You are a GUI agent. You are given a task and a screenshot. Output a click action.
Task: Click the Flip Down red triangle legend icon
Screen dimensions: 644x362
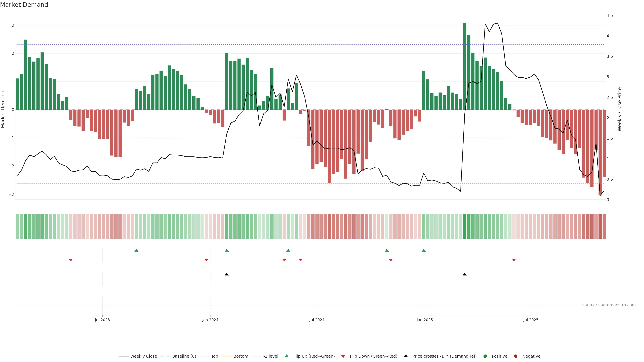coord(343,356)
